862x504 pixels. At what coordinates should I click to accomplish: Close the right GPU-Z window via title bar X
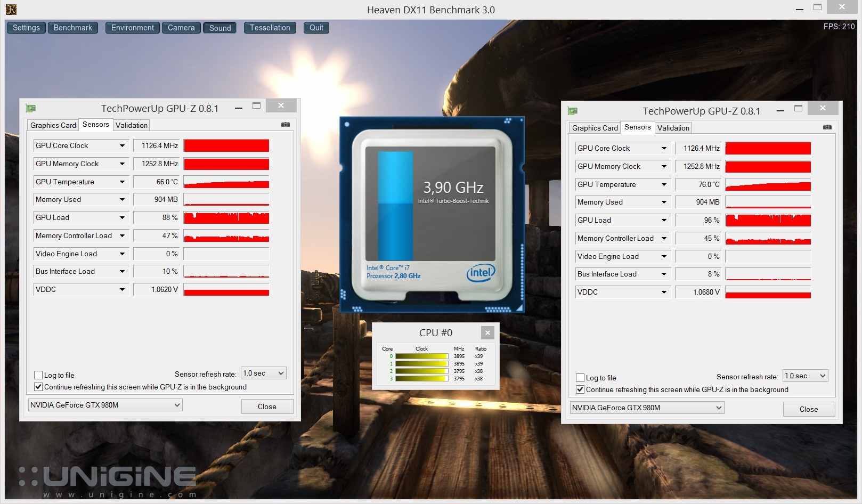click(x=823, y=108)
